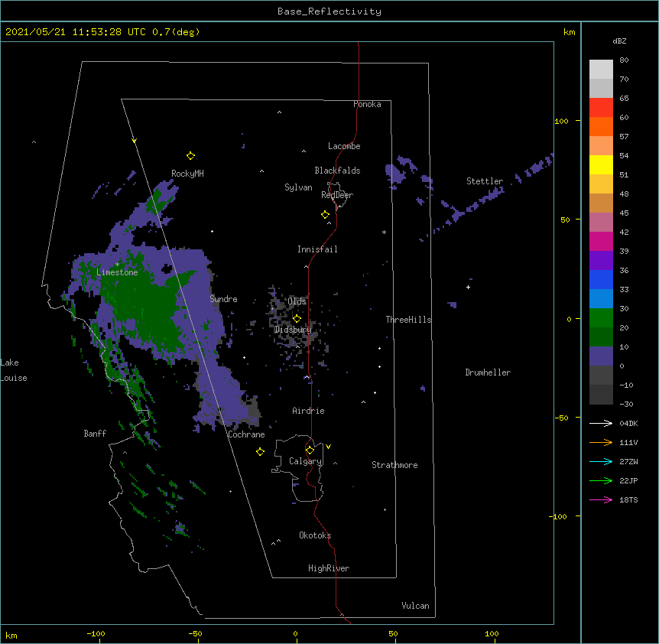
Task: Click the HighRiver label
Action: [329, 568]
